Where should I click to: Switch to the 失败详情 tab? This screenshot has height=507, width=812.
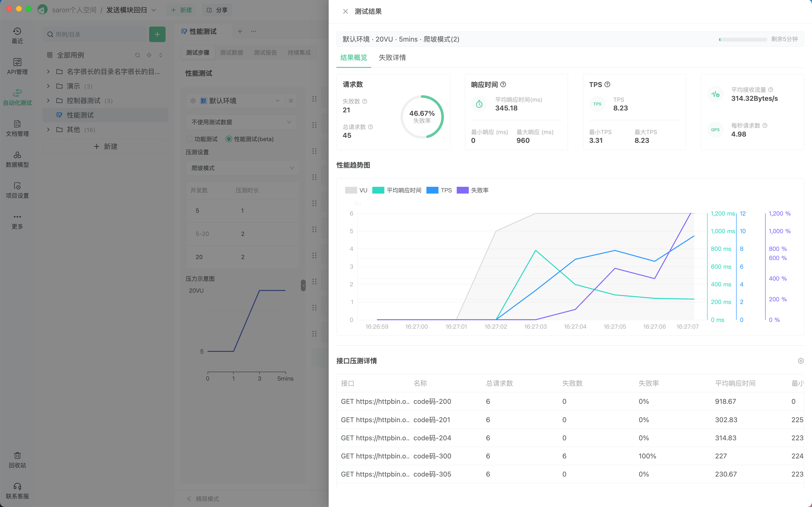click(x=392, y=57)
